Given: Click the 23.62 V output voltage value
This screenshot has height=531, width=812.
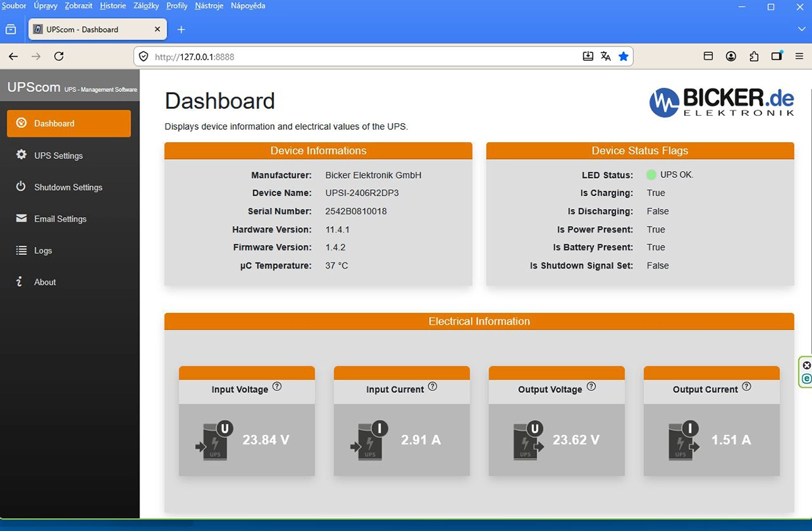Looking at the screenshot, I should point(576,440).
